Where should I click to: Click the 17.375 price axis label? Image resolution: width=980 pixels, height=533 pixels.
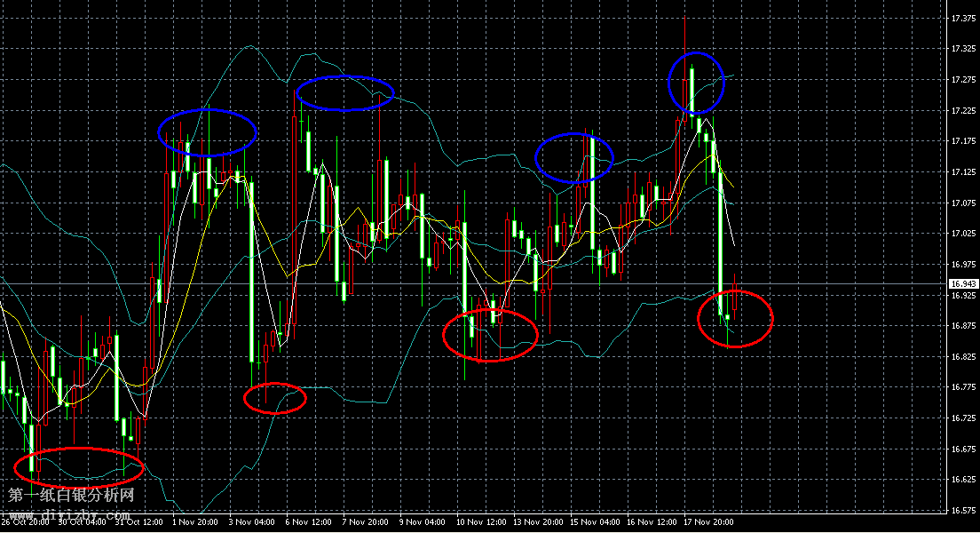[963, 19]
